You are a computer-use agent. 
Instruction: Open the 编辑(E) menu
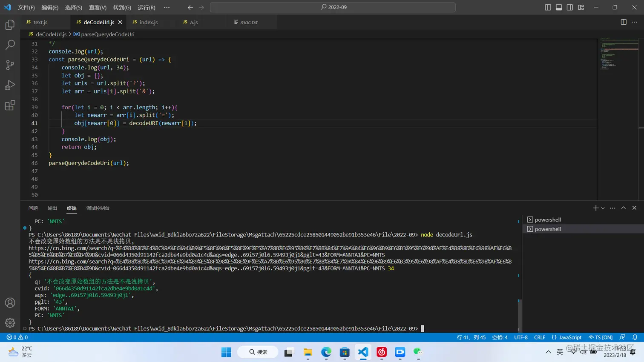coord(50,8)
